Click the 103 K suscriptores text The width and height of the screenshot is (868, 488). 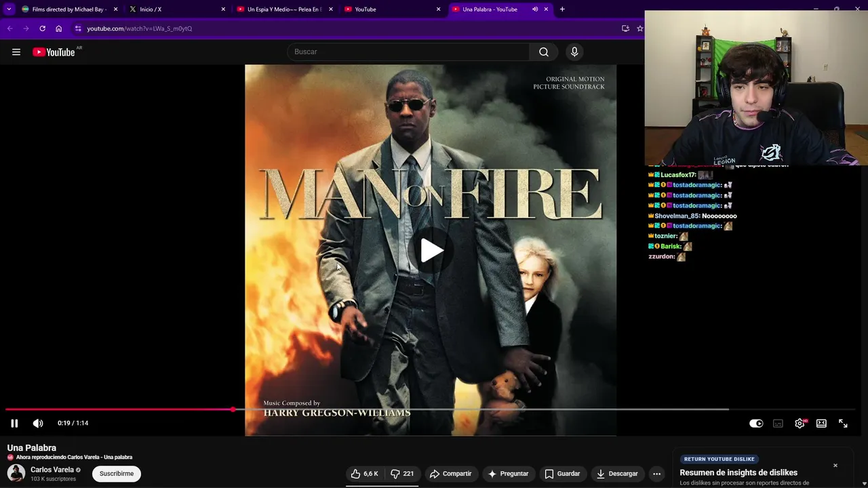53,479
